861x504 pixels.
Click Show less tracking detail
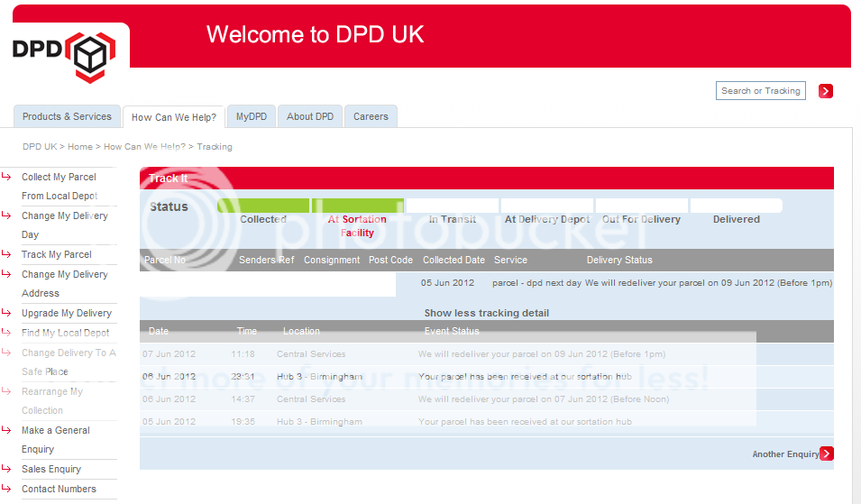click(x=487, y=313)
